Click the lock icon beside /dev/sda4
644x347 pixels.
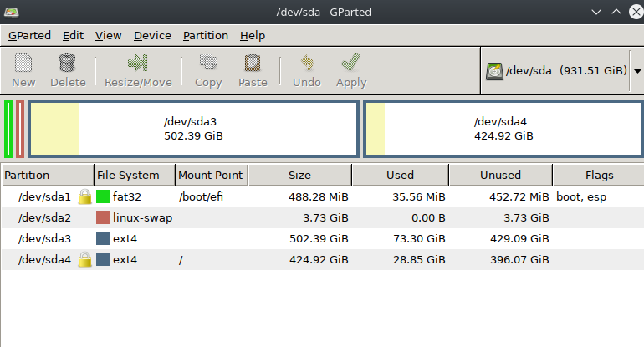[x=84, y=260]
